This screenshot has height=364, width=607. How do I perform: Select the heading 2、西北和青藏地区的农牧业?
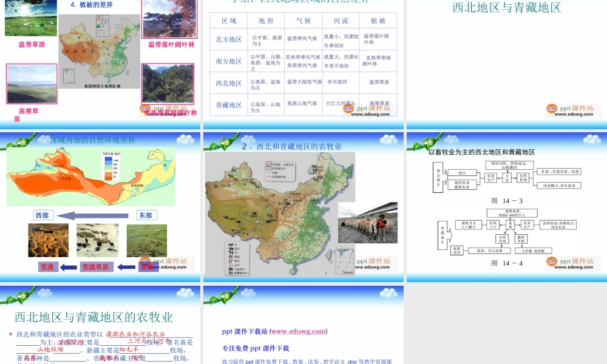tap(292, 147)
